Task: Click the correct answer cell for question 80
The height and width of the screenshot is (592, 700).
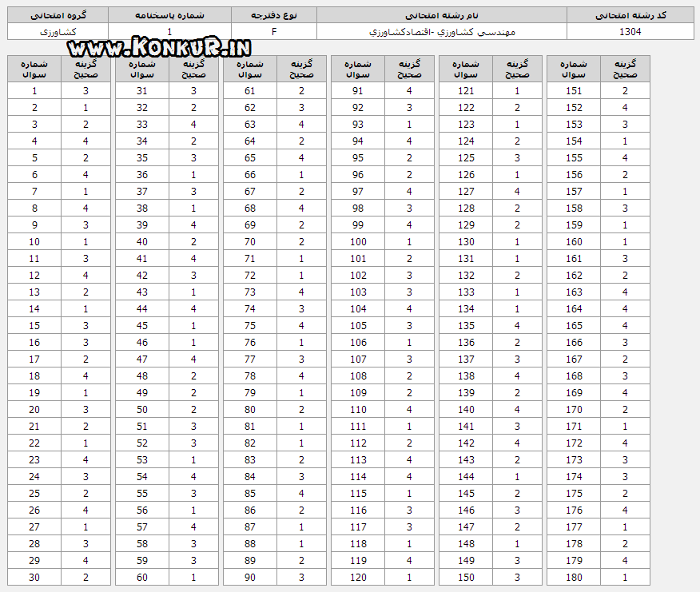Action: [x=301, y=410]
